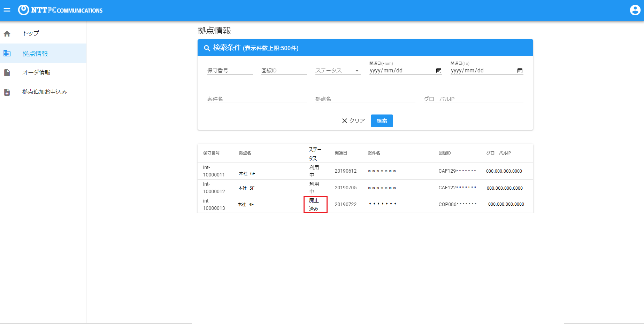This screenshot has height=324, width=644.
Task: Click 本社 4F site name
Action: pyautogui.click(x=246, y=205)
